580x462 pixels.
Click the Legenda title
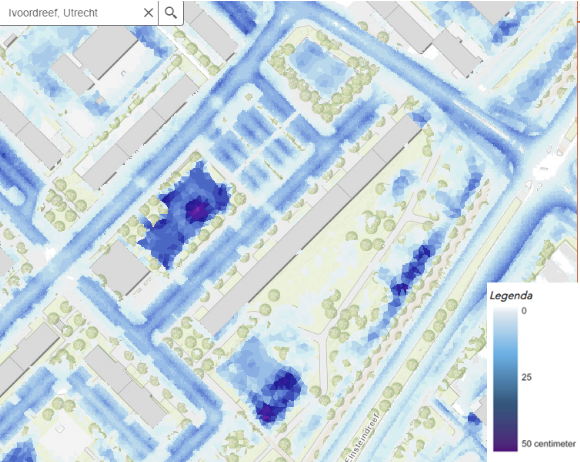point(511,296)
